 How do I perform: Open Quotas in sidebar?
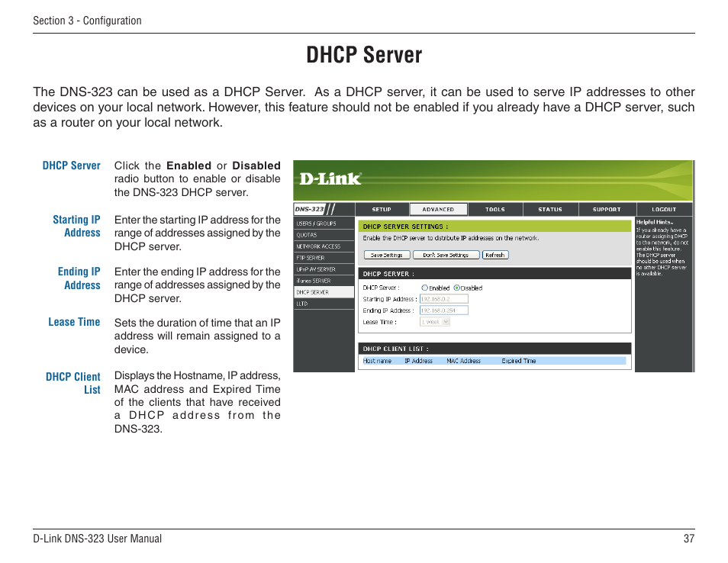pos(324,235)
